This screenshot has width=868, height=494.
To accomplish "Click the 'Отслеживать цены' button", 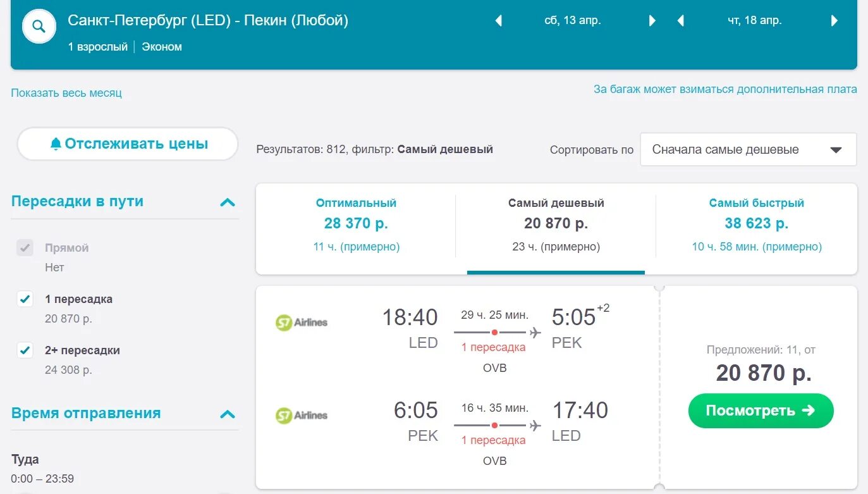I will click(x=128, y=144).
